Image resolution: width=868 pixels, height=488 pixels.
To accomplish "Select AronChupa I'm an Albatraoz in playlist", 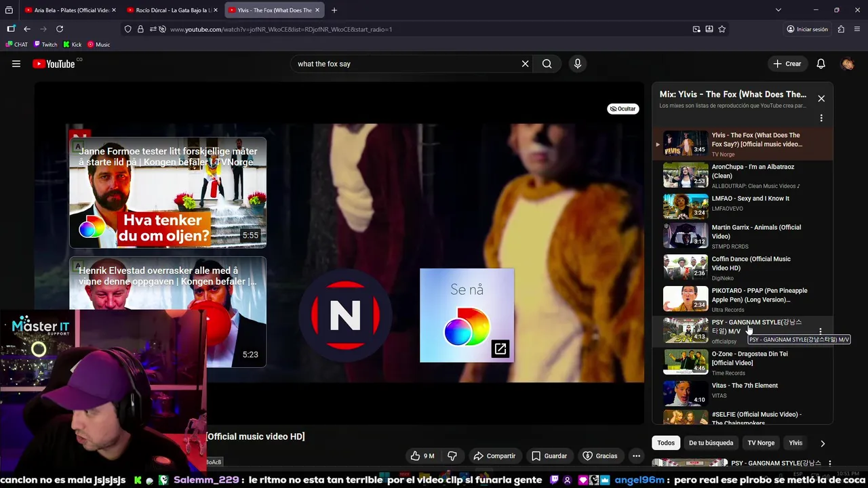I will pyautogui.click(x=743, y=176).
